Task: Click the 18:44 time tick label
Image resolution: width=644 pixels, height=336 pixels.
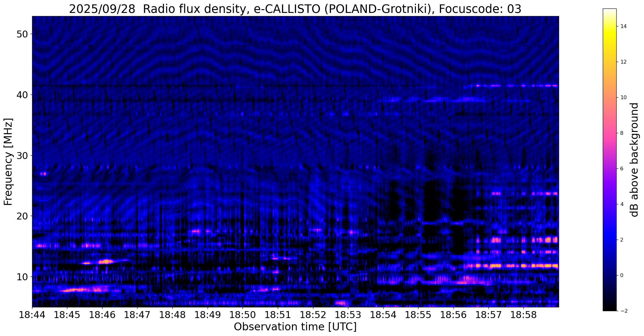Action: pyautogui.click(x=32, y=315)
